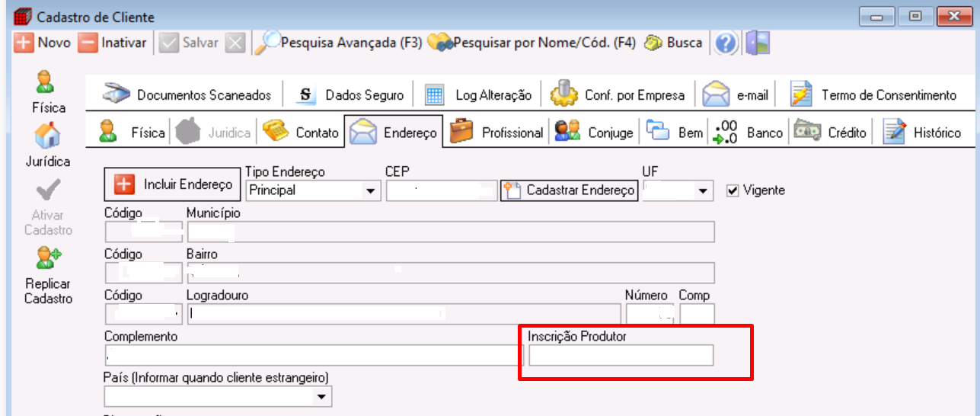Maximize the Cadastro de Cliente window
Viewport: 980px width, 416px height.
pos(916,16)
